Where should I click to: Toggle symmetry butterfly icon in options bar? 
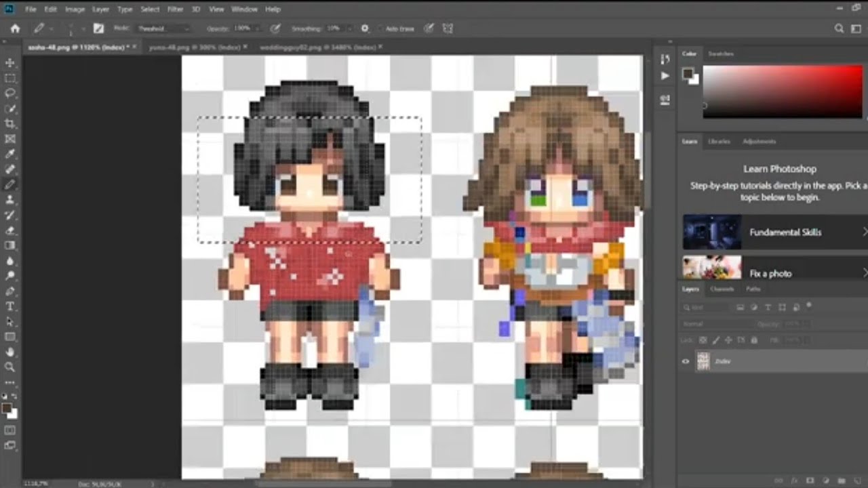click(x=448, y=28)
